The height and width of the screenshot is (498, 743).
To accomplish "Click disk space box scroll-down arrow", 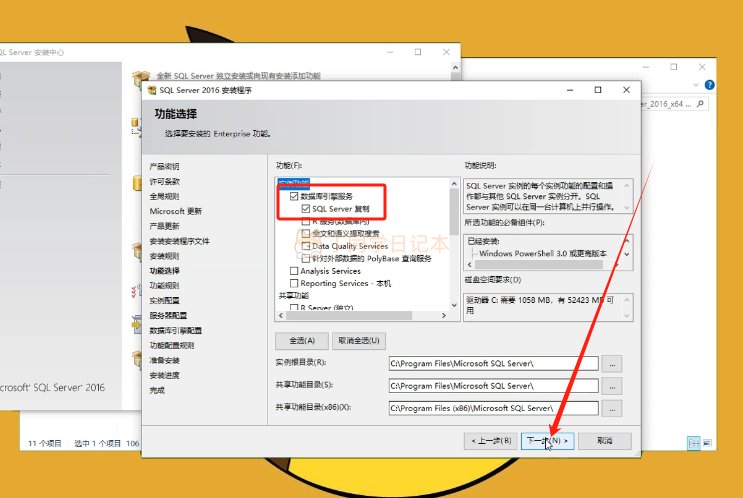I will 627,316.
